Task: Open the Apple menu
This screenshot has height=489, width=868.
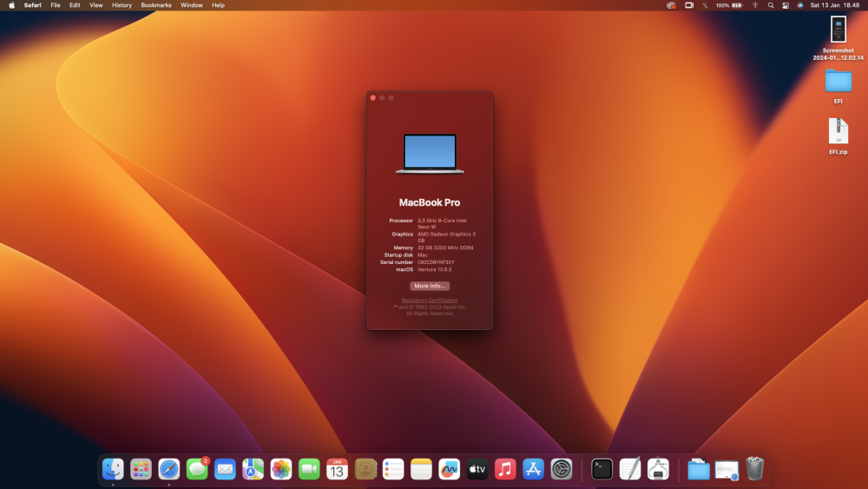Action: (11, 5)
